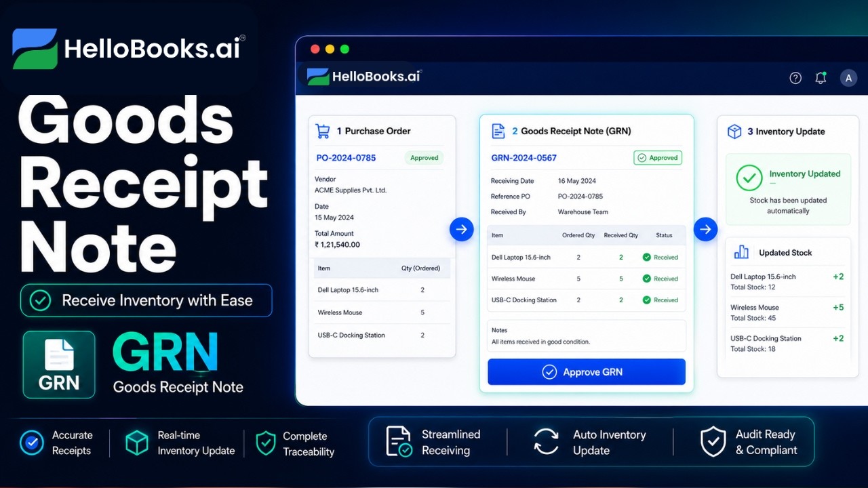The width and height of the screenshot is (868, 488).
Task: Click the Received Qty column header
Action: (621, 235)
